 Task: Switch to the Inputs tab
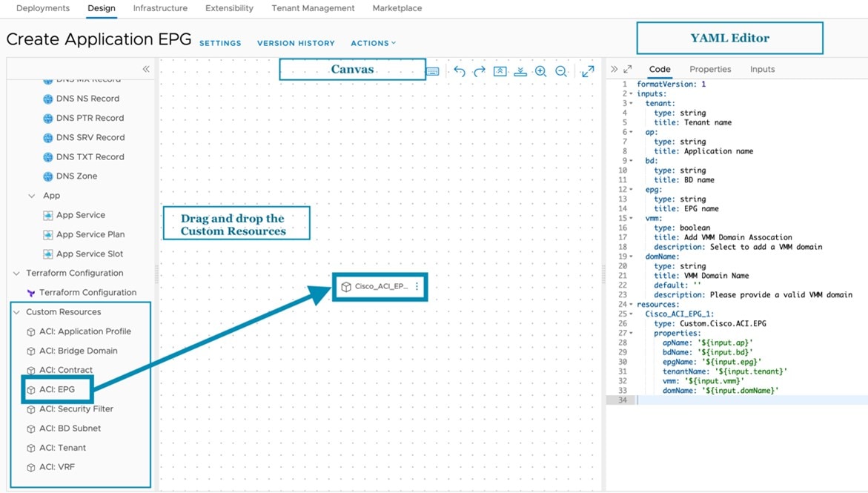coord(762,69)
